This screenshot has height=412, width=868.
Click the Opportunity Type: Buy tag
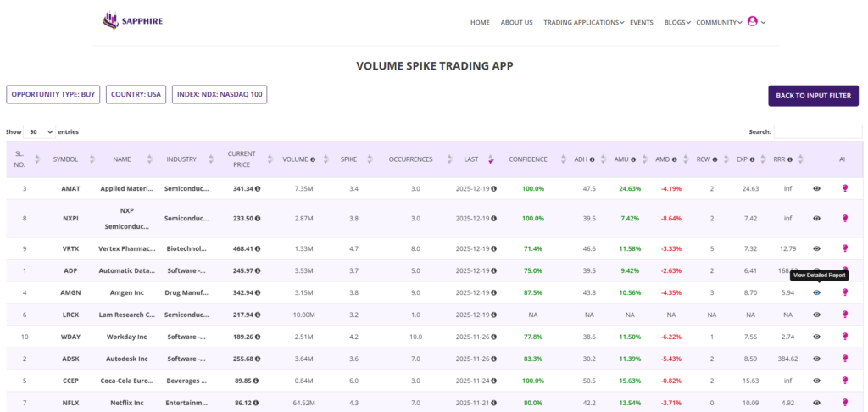53,95
